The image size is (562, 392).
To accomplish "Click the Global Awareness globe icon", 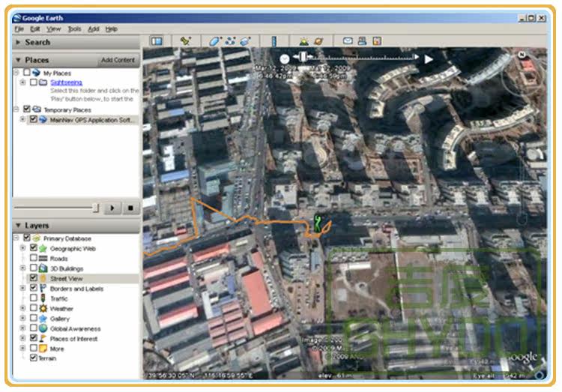I will click(x=43, y=328).
